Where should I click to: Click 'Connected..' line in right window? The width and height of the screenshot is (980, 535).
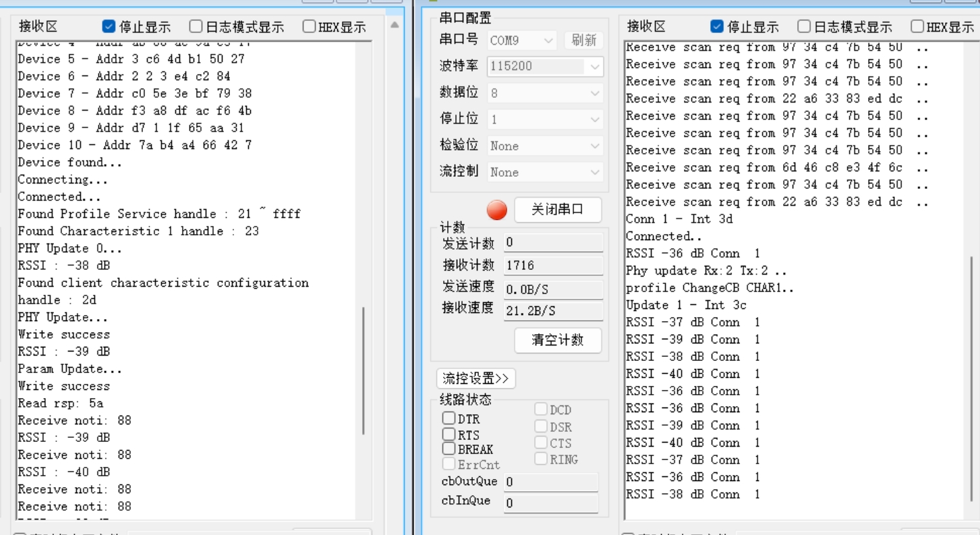[664, 236]
